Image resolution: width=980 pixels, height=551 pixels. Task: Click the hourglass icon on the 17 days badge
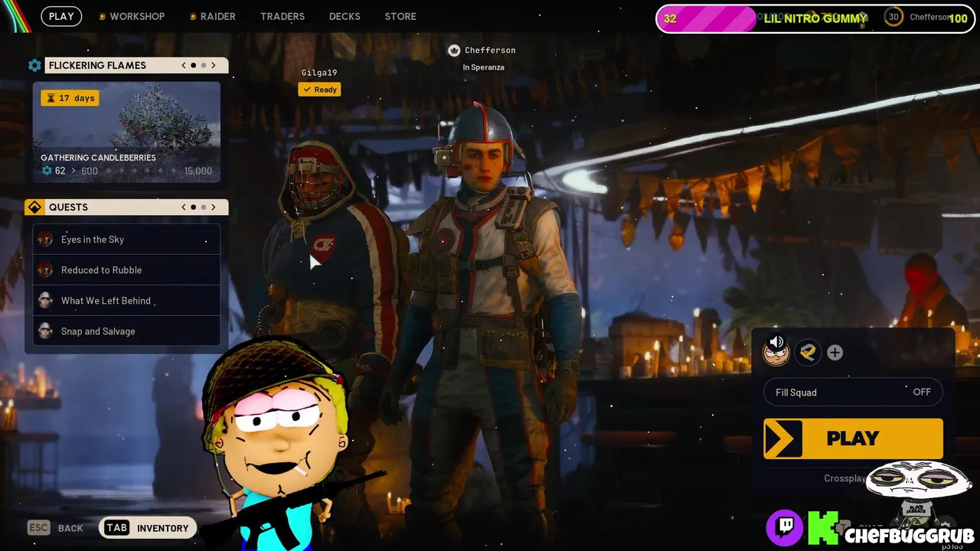point(51,98)
